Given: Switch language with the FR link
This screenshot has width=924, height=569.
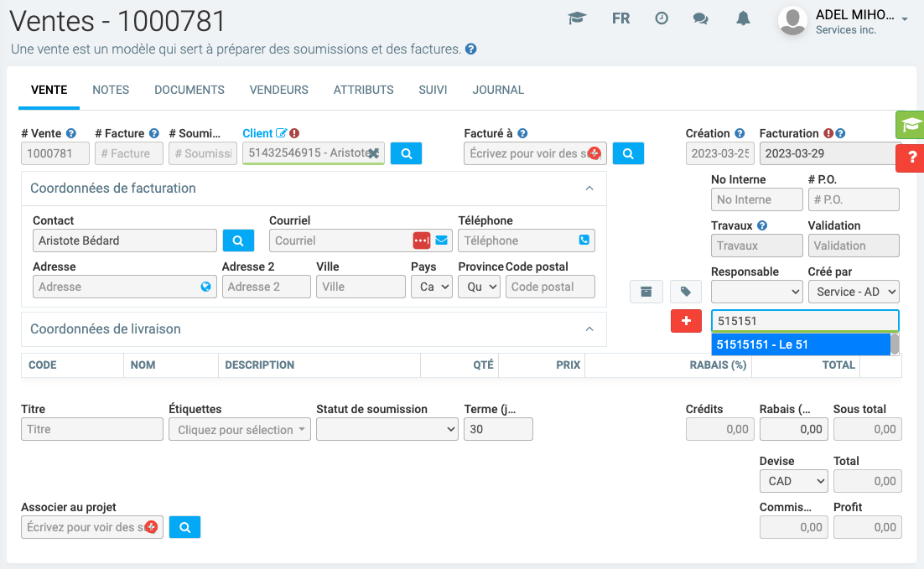Looking at the screenshot, I should click(x=620, y=18).
